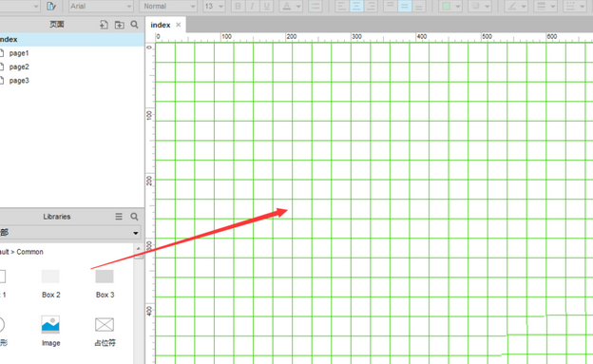Open the Libraries panel menu icon
The height and width of the screenshot is (364, 593).
click(x=119, y=217)
